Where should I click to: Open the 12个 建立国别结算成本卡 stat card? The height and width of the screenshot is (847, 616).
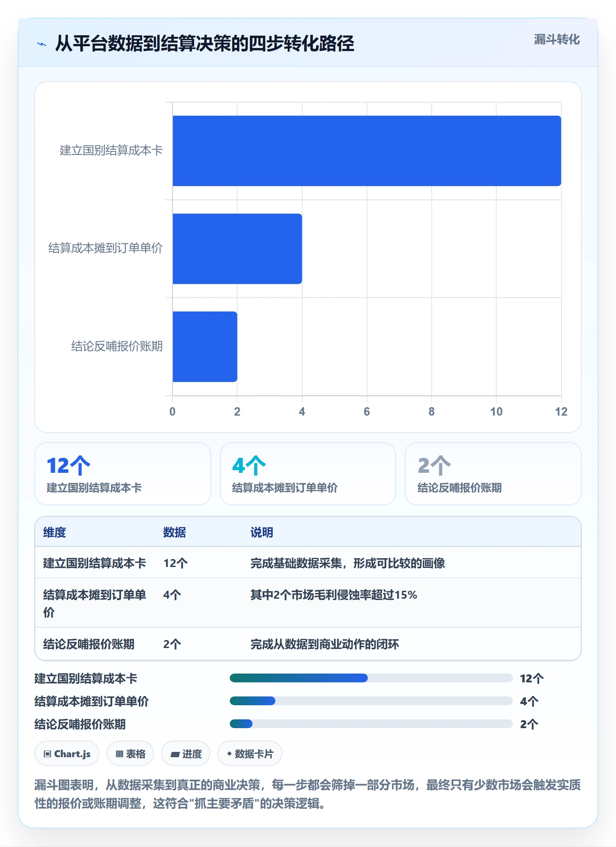tap(123, 474)
